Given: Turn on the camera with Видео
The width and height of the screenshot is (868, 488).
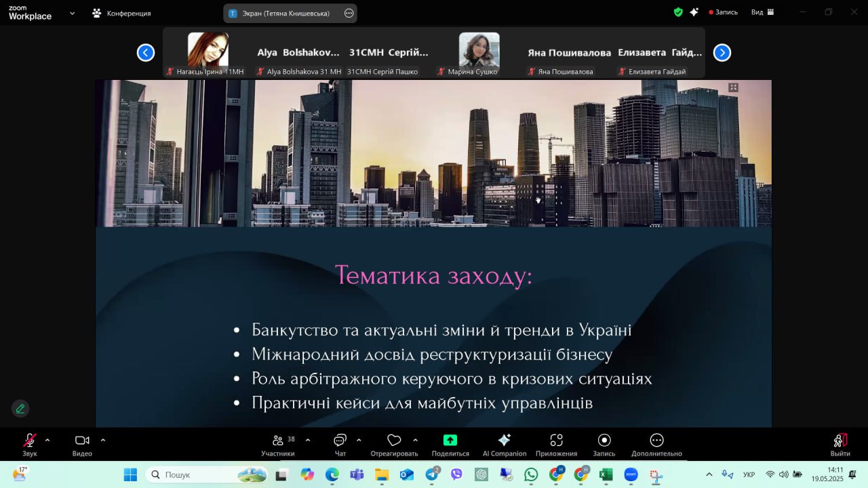Looking at the screenshot, I should tap(82, 445).
